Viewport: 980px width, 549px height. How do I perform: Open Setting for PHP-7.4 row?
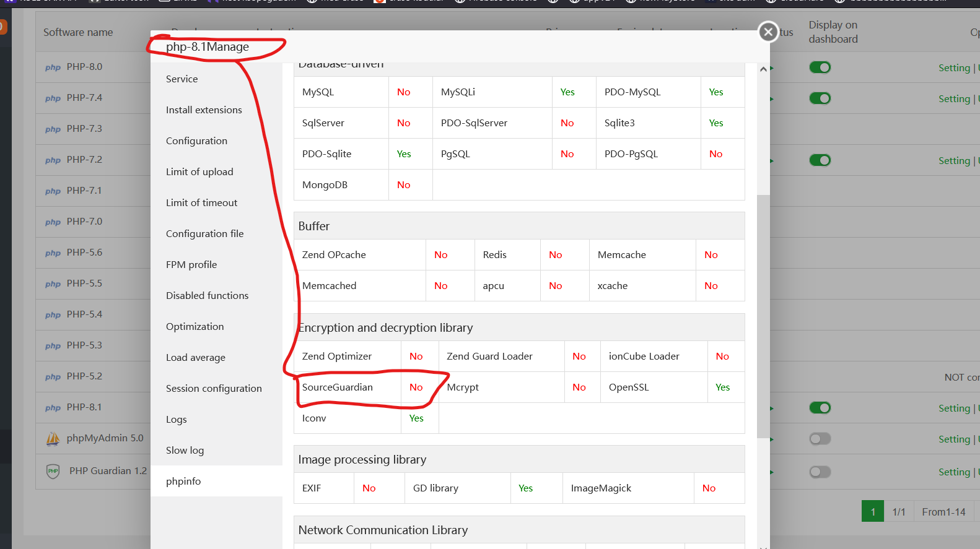pyautogui.click(x=954, y=98)
